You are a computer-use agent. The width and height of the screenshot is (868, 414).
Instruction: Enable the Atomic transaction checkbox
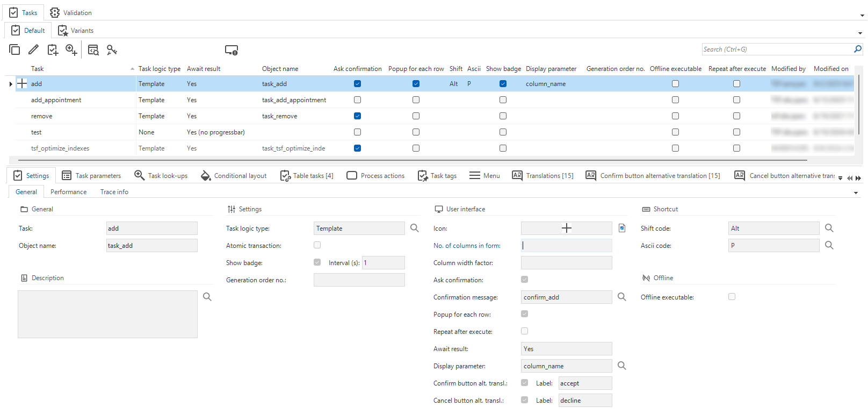(317, 245)
